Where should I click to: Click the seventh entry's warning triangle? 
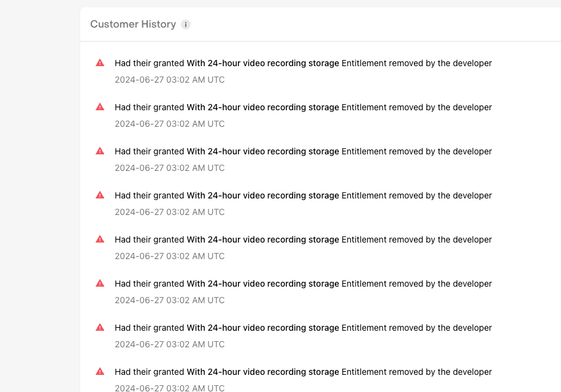tap(100, 327)
